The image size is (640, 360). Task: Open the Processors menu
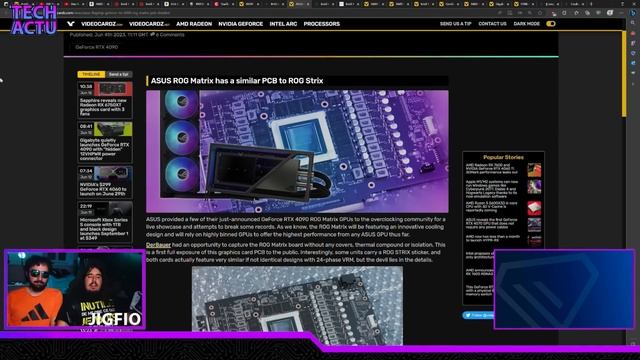coord(322,24)
